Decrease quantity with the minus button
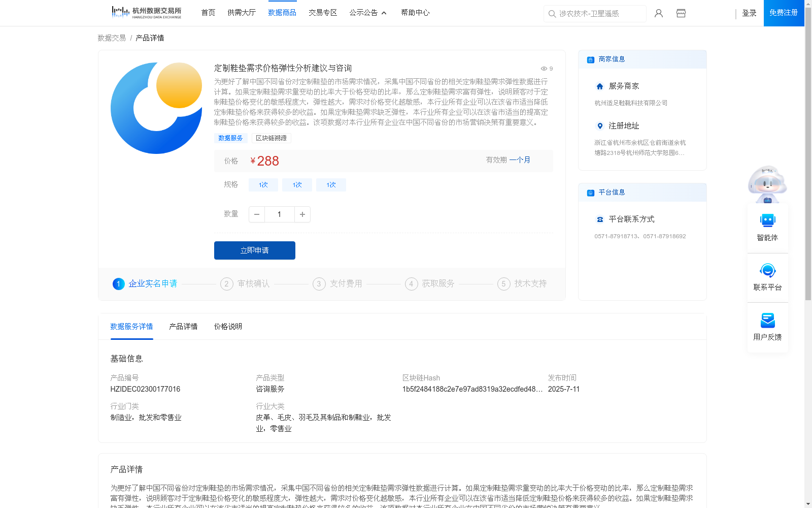The width and height of the screenshot is (812, 508). pos(257,214)
